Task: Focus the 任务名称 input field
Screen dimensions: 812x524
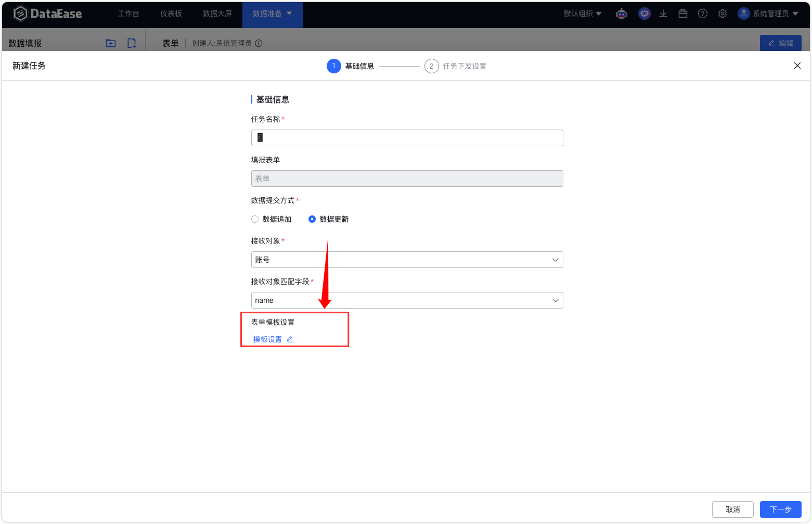Action: click(407, 138)
